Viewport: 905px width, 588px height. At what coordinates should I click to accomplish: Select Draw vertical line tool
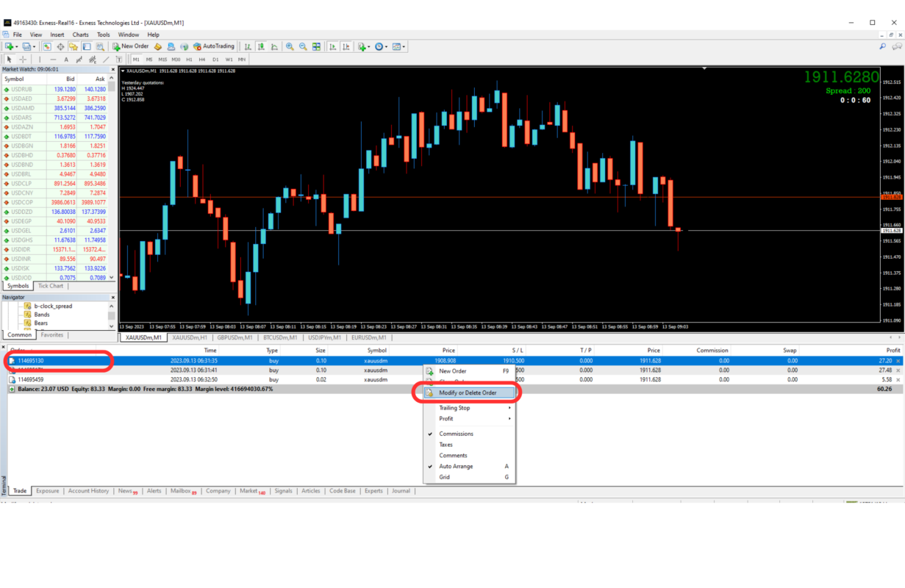40,60
